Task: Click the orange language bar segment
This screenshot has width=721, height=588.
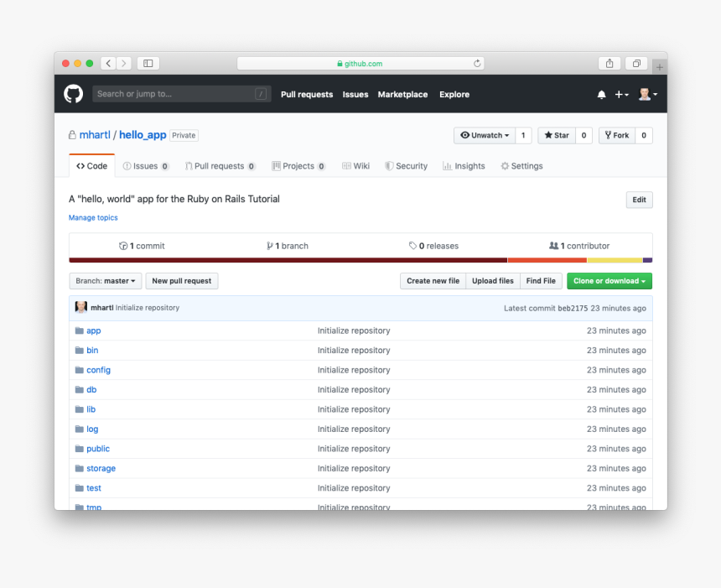Action: (x=547, y=260)
